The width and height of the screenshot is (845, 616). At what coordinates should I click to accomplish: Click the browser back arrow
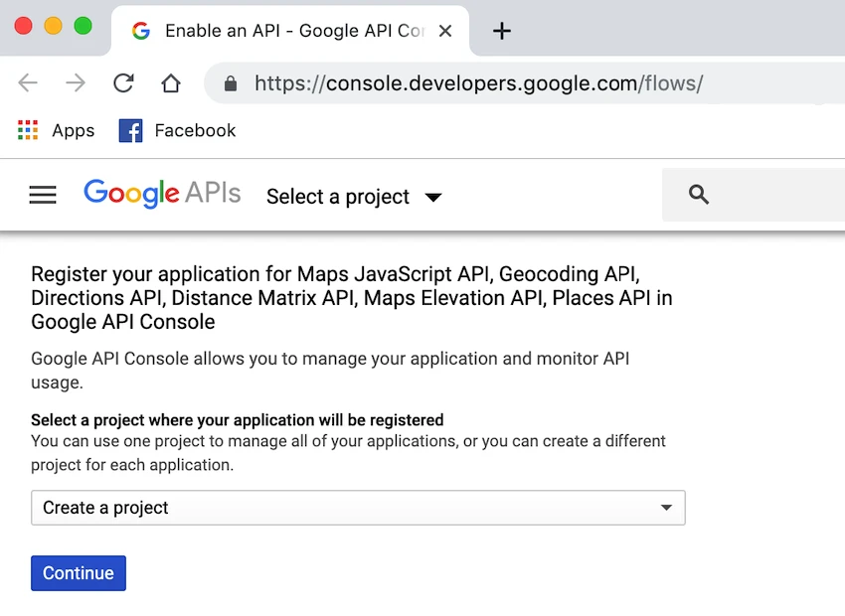pos(28,82)
